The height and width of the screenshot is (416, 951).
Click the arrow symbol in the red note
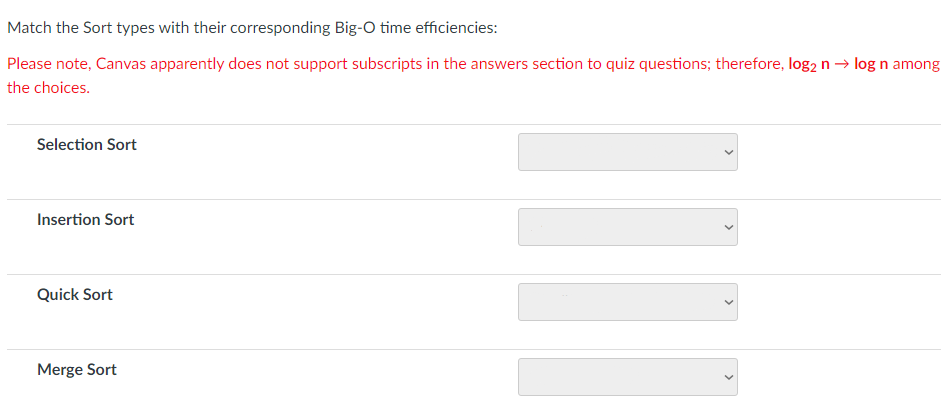[841, 64]
